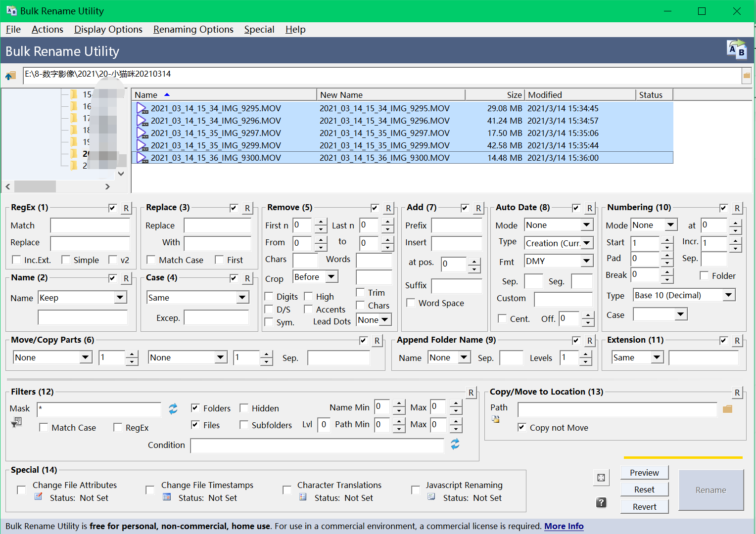This screenshot has height=534, width=756.
Task: Open the More Info link
Action: (564, 526)
